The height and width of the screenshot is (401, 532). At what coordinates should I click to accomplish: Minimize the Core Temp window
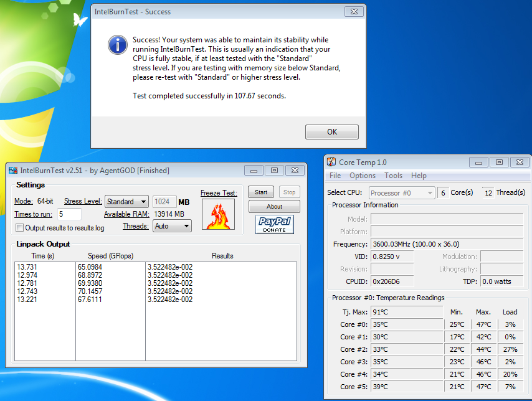(x=478, y=163)
